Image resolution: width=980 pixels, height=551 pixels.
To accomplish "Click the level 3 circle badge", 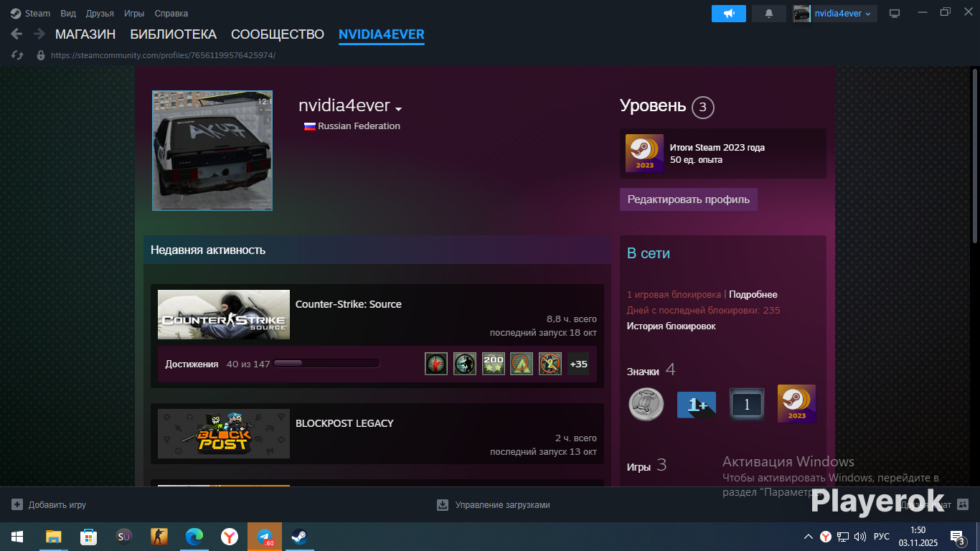I will (x=703, y=108).
